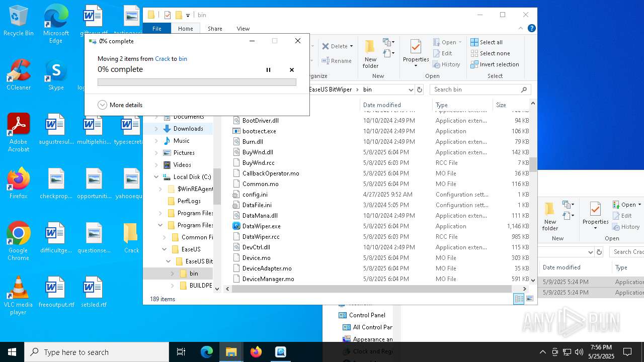The width and height of the screenshot is (644, 362).
Task: Open the Crack source link in move dialog
Action: 163,59
